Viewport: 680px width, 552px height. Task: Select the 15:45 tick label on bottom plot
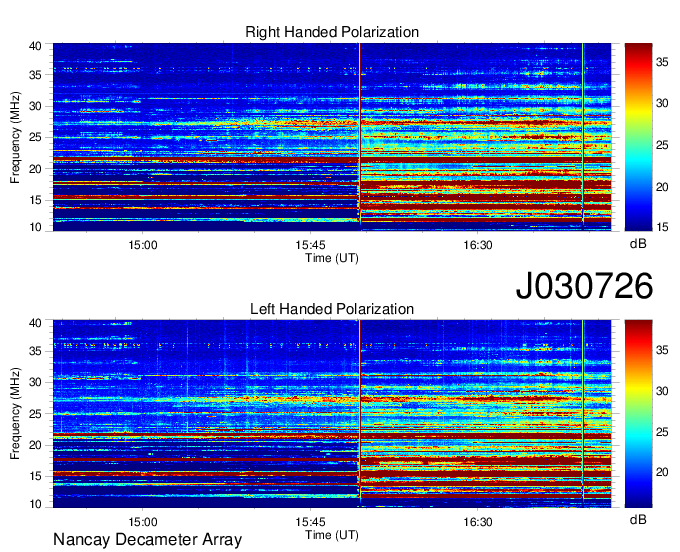point(310,522)
